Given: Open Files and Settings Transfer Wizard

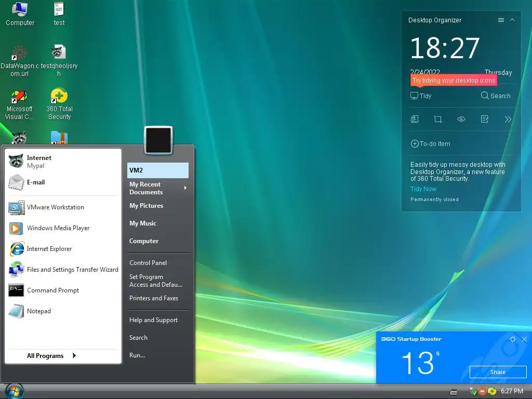Looking at the screenshot, I should pyautogui.click(x=63, y=270).
